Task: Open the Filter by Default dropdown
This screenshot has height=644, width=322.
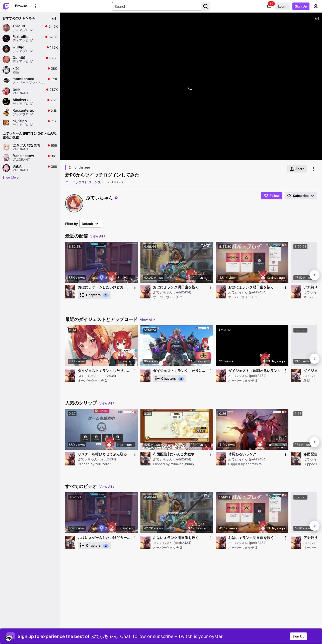Action: click(x=90, y=224)
